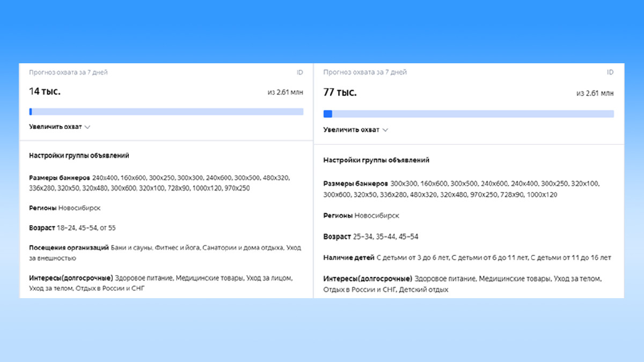
Task: Click "С детьми от 11 до 16 лет"
Action: coord(570,258)
